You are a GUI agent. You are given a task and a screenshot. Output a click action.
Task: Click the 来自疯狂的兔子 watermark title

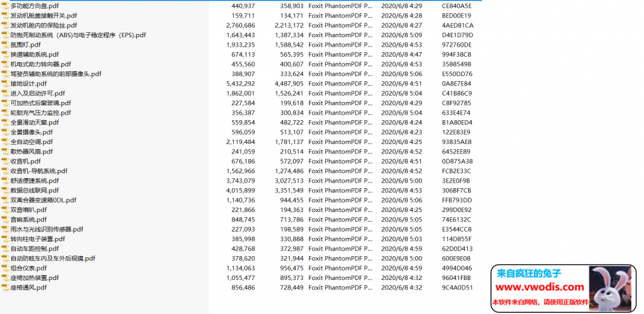pyautogui.click(x=529, y=274)
